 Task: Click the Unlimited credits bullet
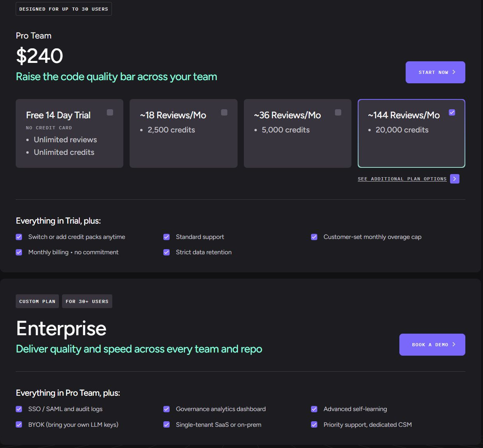[x=64, y=152]
